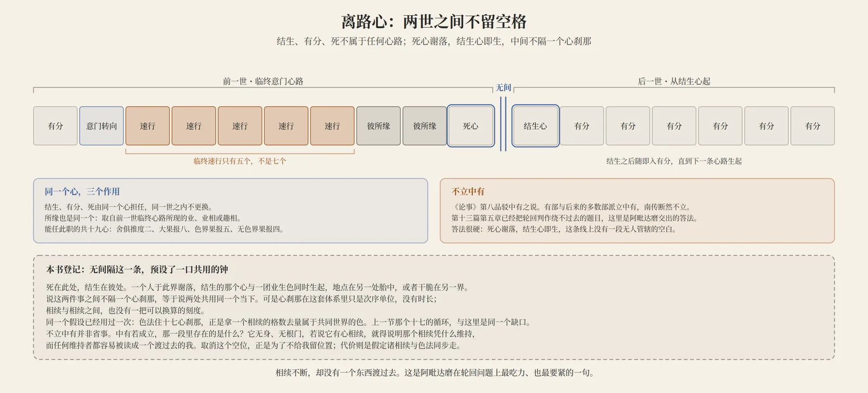868x393 pixels.
Task: Click the title 离路心：两世之间不留空格
Action: tap(434, 22)
